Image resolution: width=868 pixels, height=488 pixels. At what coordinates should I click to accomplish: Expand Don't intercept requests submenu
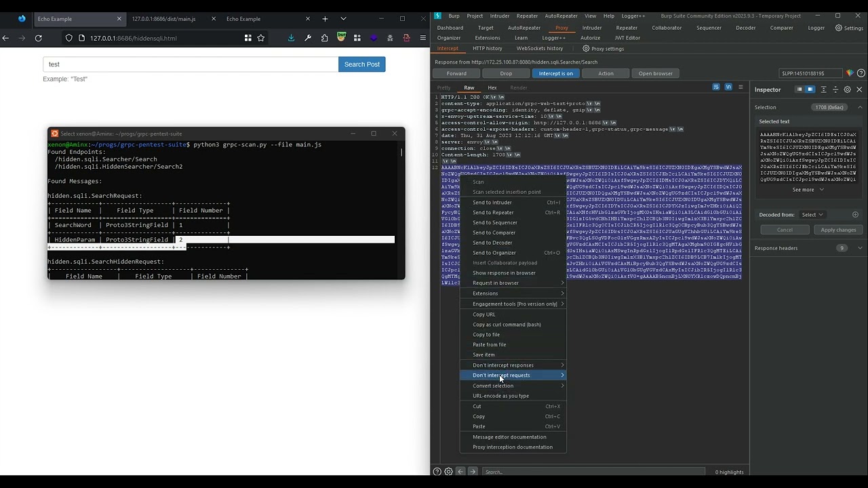click(x=513, y=375)
